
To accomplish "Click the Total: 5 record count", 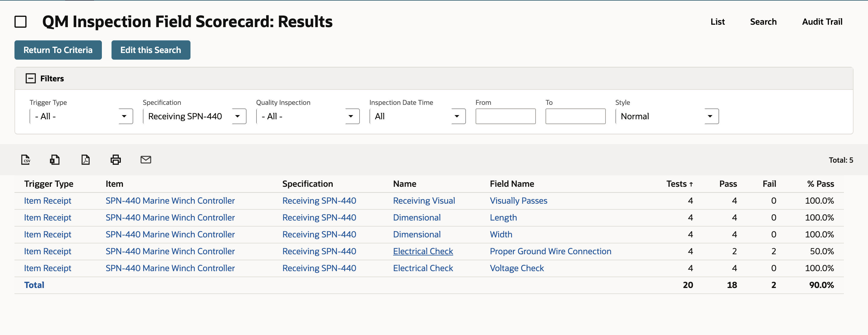I will click(841, 160).
